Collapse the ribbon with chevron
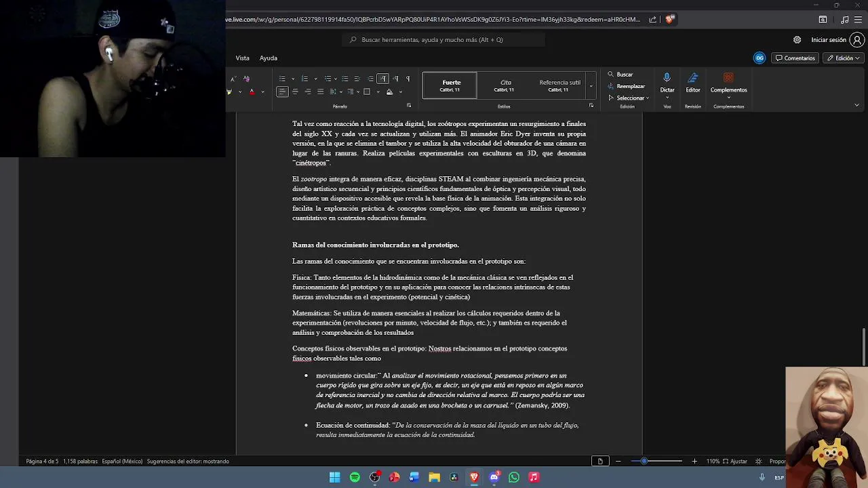This screenshot has width=868, height=488. click(856, 105)
